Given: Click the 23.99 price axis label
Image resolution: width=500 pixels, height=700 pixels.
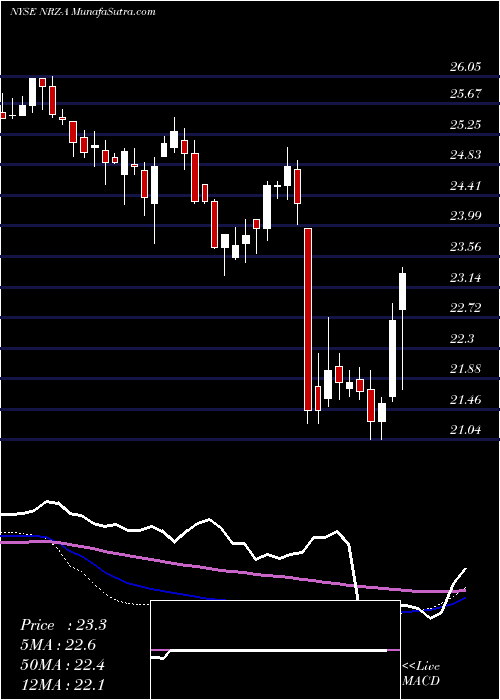Looking at the screenshot, I should tap(465, 216).
